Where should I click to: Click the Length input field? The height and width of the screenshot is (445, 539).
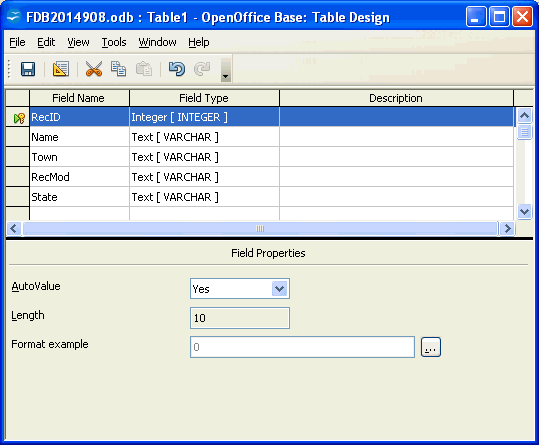coord(240,318)
